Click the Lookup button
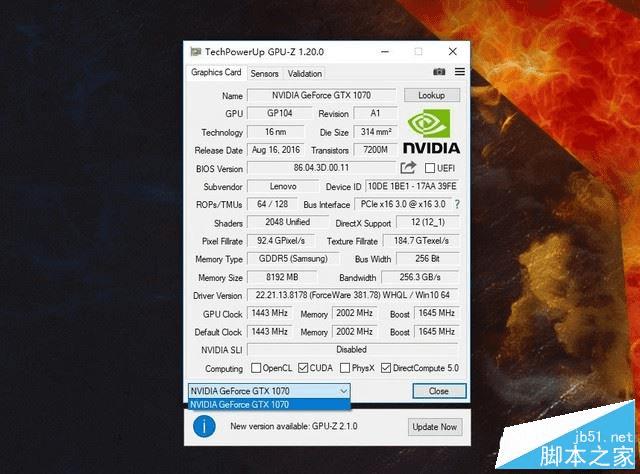The width and height of the screenshot is (640, 474). point(432,95)
